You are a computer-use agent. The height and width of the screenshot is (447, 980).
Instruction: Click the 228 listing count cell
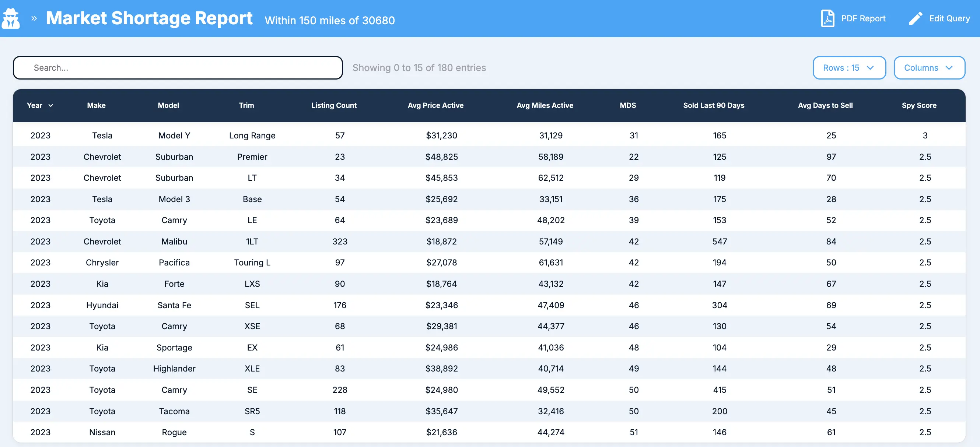[340, 390]
